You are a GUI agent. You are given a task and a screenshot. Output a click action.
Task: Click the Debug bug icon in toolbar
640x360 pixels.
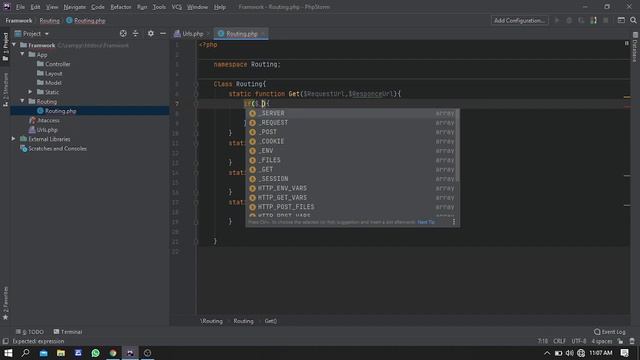(x=569, y=20)
